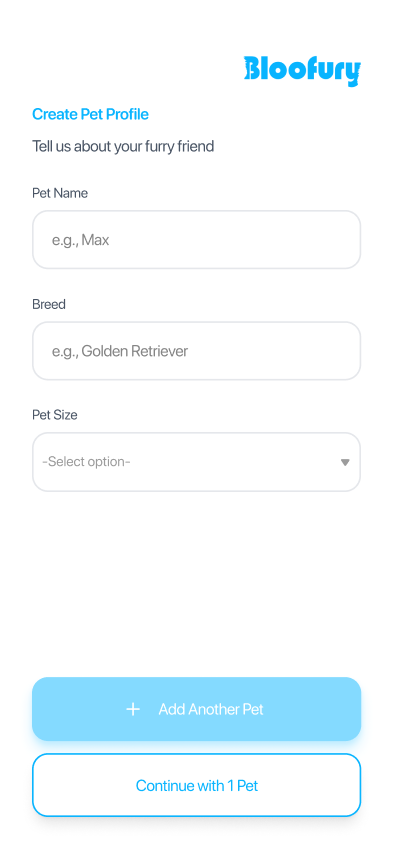This screenshot has height=852, width=393.
Task: Click the Add Another Pet label text
Action: coord(211,709)
